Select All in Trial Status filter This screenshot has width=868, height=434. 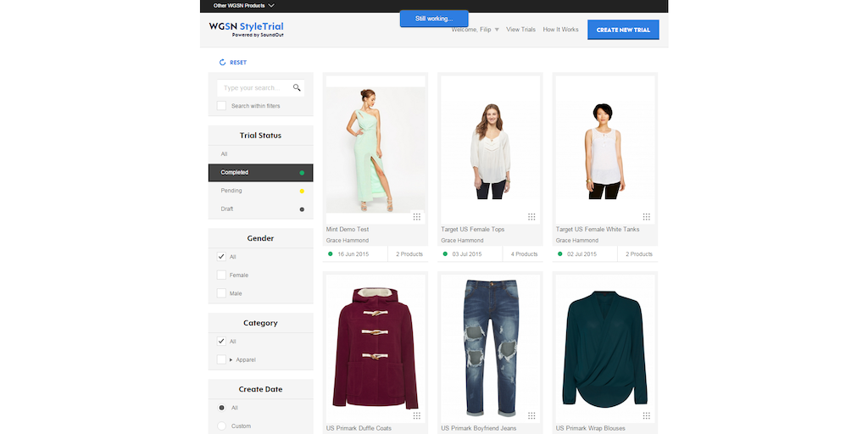[261, 154]
